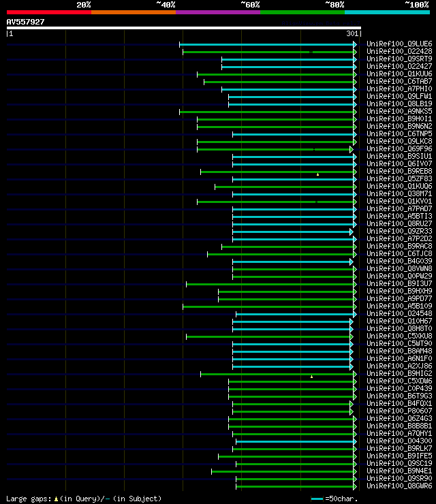The height and width of the screenshot is (504, 436).
Task: Click the cyan 50char scale bar legend
Action: tap(317, 499)
